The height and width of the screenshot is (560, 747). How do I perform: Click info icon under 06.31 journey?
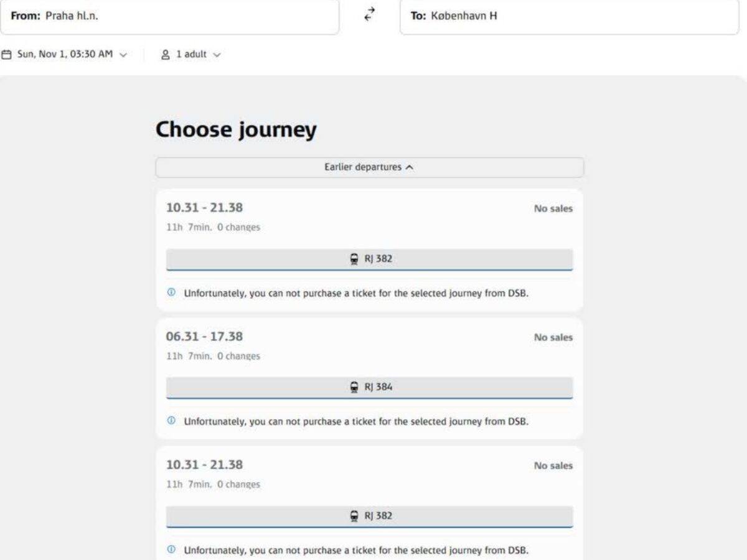point(171,421)
